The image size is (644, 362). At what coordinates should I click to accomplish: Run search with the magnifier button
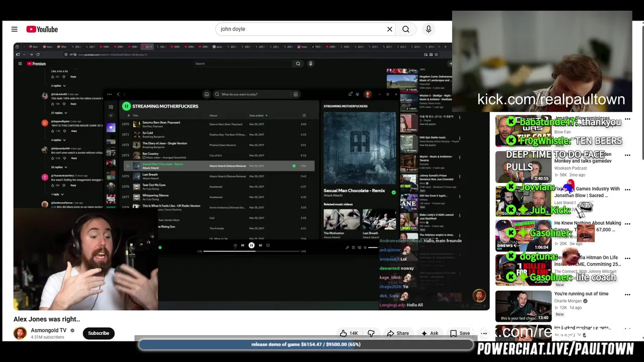tap(406, 29)
